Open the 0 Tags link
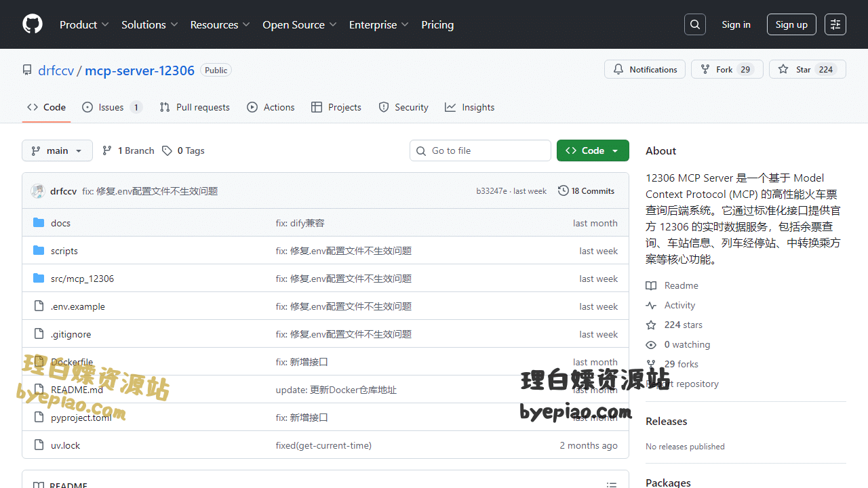 pyautogui.click(x=183, y=150)
